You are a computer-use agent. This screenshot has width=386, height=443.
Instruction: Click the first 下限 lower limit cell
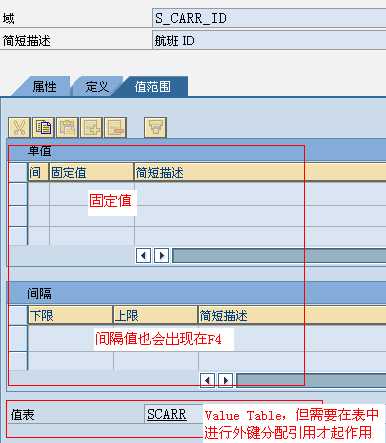[70, 337]
